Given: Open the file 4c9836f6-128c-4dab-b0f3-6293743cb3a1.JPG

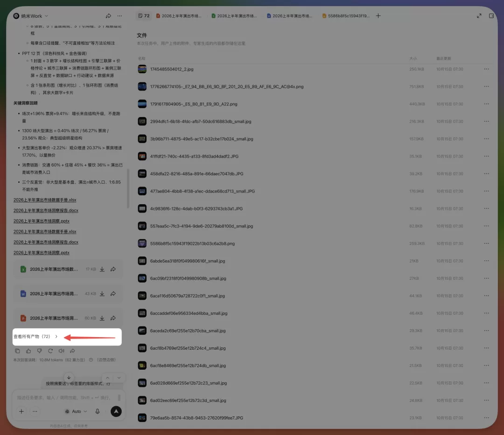Looking at the screenshot, I should pyautogui.click(x=196, y=209).
